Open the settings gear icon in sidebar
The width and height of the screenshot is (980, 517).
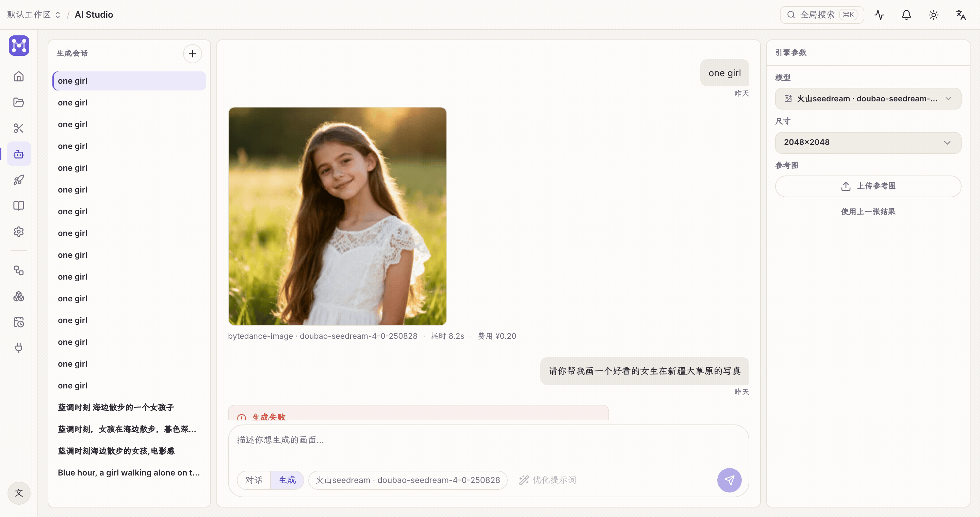point(19,232)
